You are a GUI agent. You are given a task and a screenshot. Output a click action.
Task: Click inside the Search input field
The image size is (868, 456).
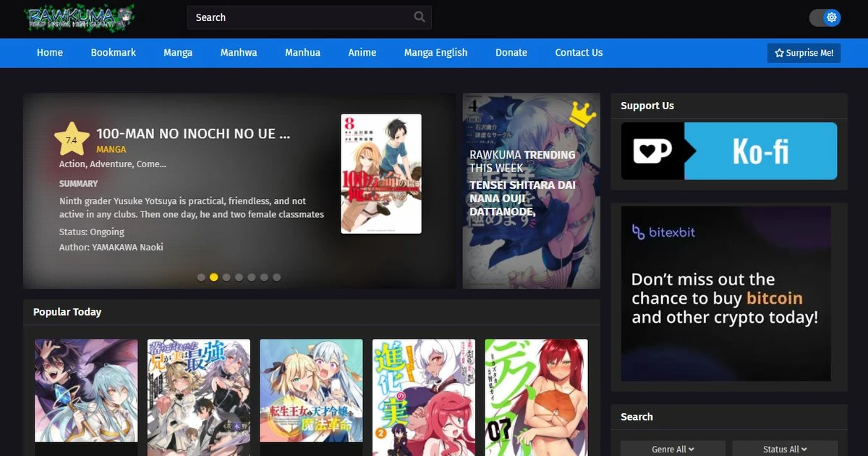(x=304, y=17)
